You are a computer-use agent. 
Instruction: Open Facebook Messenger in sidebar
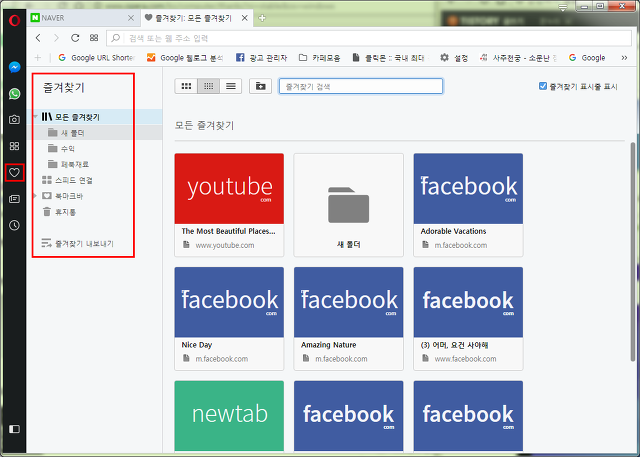pyautogui.click(x=14, y=67)
